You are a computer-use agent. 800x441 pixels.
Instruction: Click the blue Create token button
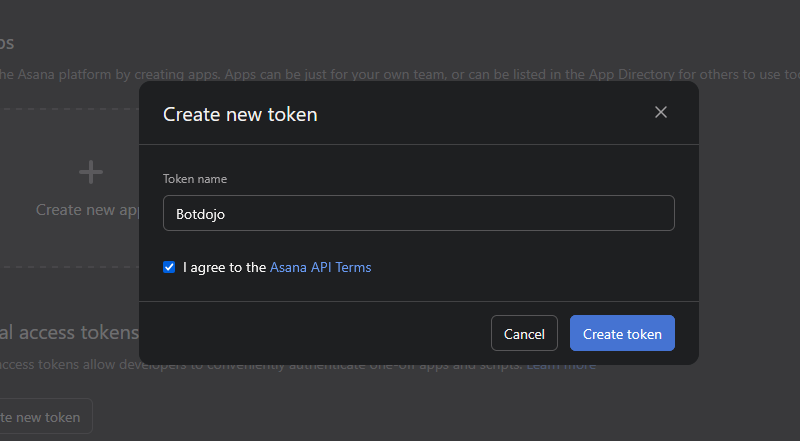click(622, 334)
